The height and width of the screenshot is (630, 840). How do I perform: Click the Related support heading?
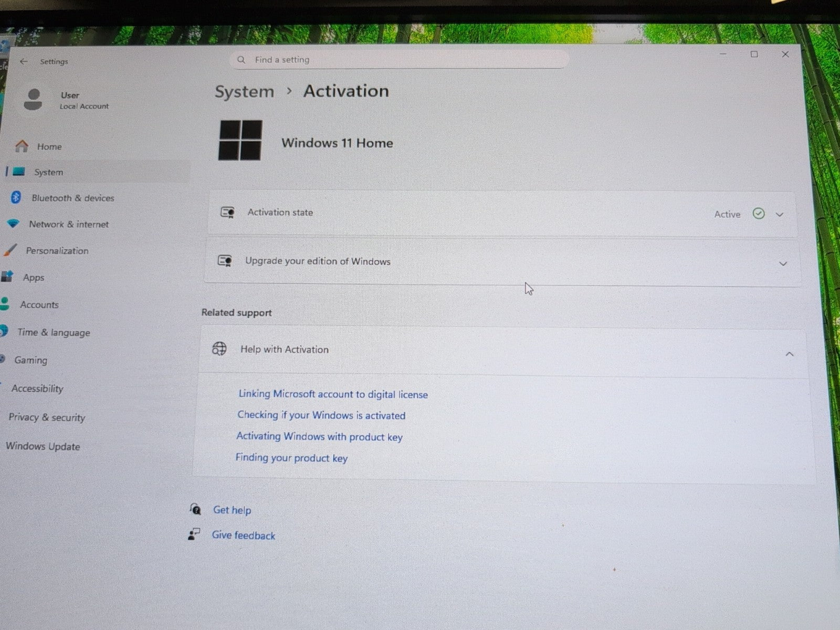pos(237,312)
